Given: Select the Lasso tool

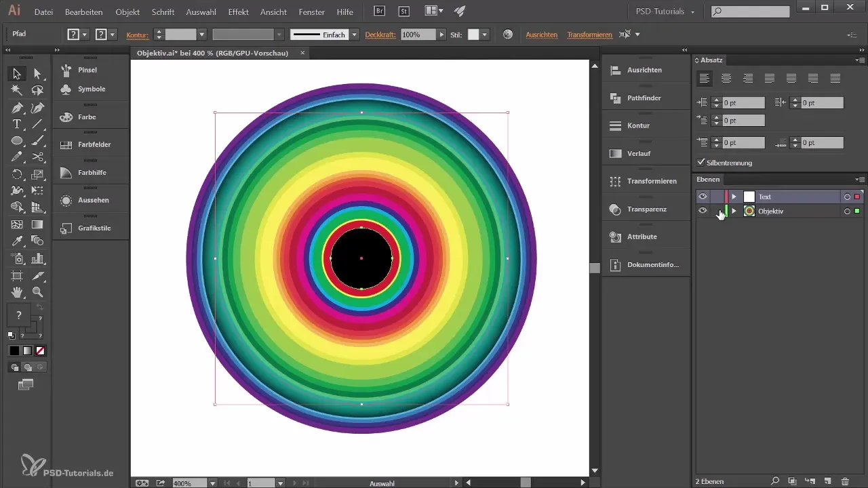Looking at the screenshot, I should pyautogui.click(x=38, y=90).
